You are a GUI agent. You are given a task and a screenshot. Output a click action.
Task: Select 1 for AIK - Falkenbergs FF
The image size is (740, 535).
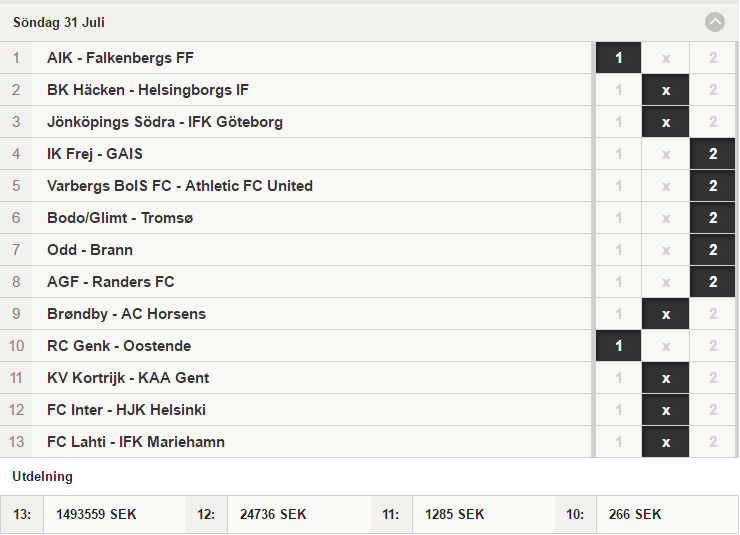[618, 58]
